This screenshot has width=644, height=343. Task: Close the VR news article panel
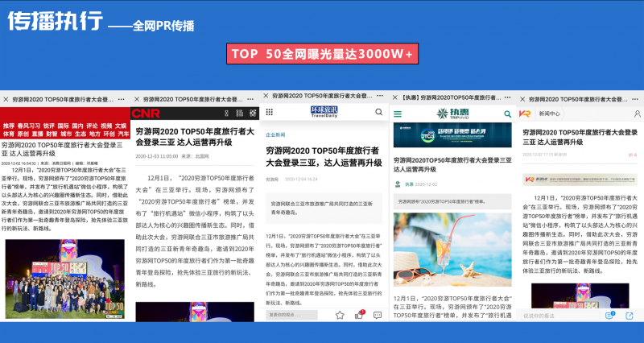522,99
